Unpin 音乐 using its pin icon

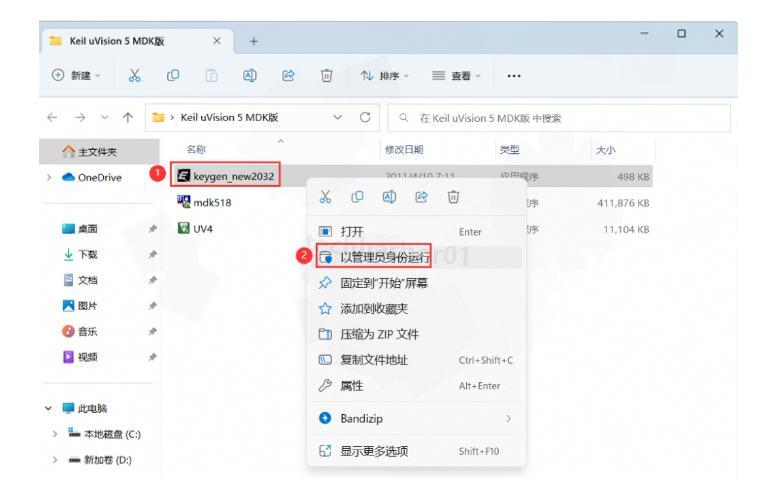[152, 331]
